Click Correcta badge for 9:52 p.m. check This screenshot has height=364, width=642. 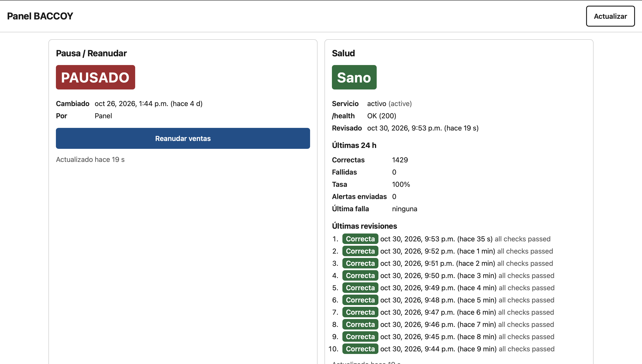point(360,251)
